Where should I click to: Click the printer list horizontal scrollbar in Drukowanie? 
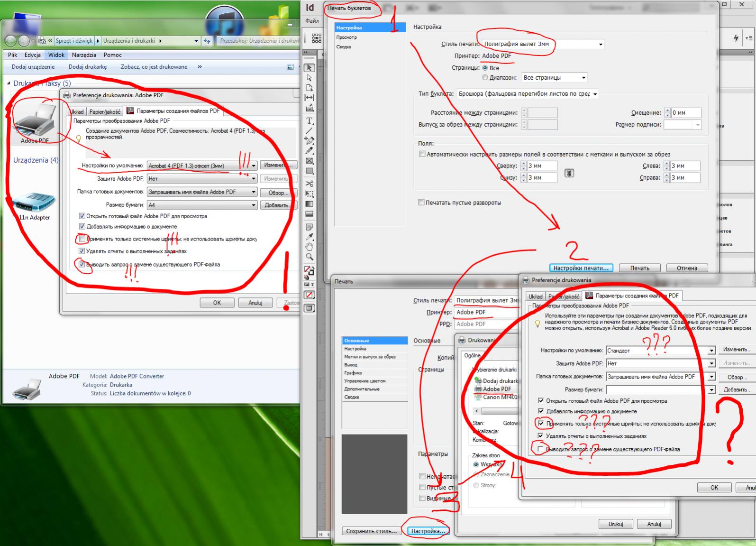(496, 411)
